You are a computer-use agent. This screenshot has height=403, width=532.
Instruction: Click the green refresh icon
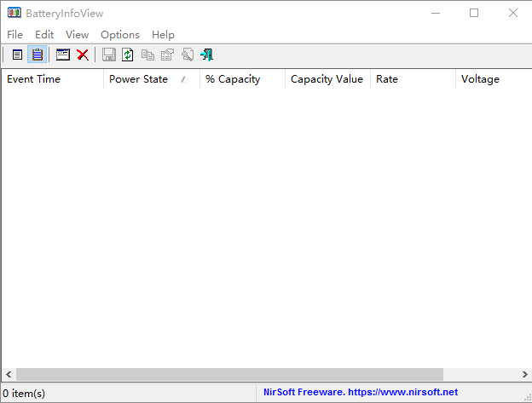click(x=128, y=55)
